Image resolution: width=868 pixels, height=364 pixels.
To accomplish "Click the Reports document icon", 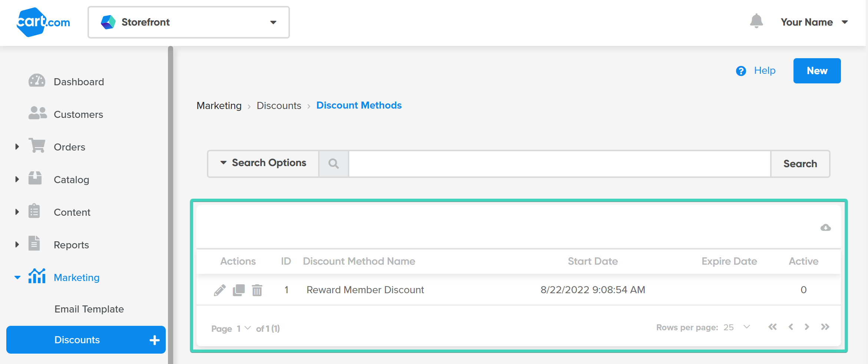I will 34,243.
